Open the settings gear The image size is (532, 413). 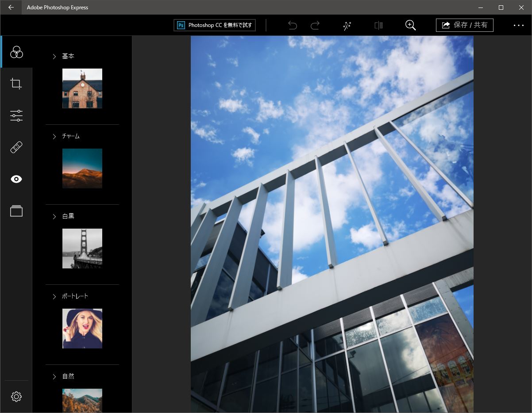pyautogui.click(x=16, y=397)
